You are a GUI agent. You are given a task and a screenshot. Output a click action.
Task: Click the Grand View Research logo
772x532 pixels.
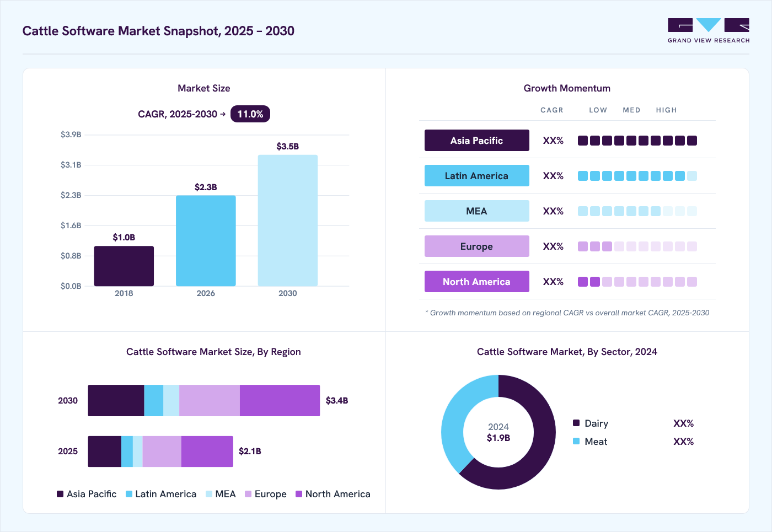(709, 30)
